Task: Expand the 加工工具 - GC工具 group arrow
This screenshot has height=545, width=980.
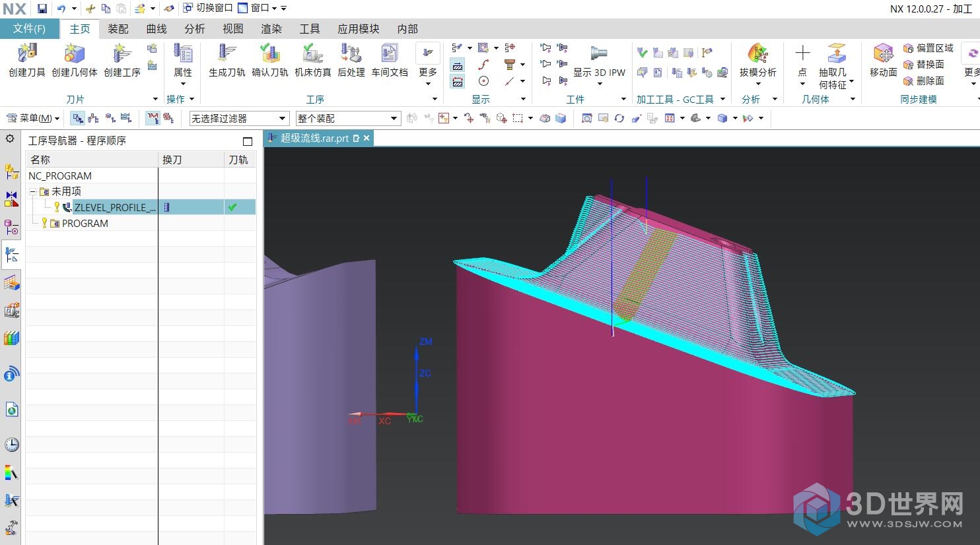Action: [722, 99]
